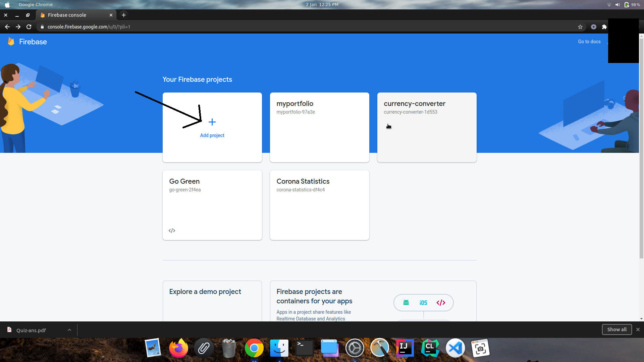Select the Firebase console tab
The height and width of the screenshot is (362, 644).
(76, 15)
